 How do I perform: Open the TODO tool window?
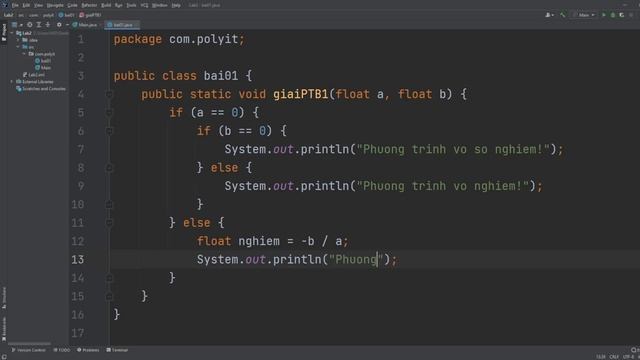[62, 350]
